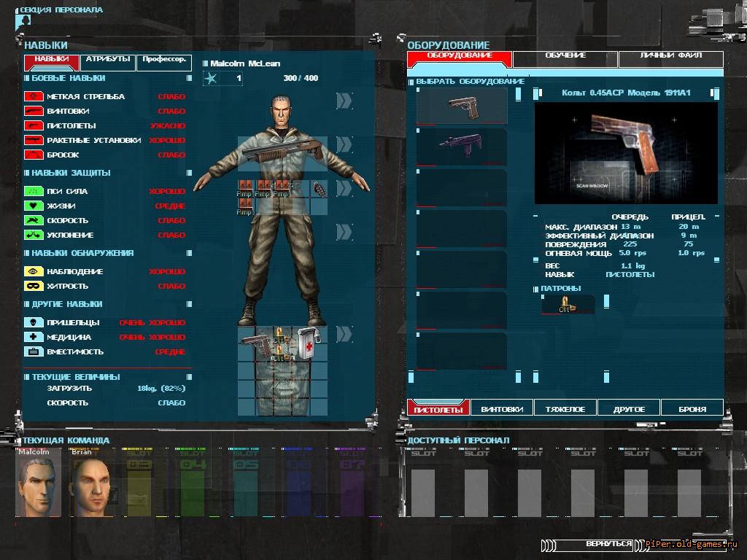Image resolution: width=747 pixels, height=560 pixels.
Task: Click the marksmanship skill icon (Меткая стрельба)
Action: tap(34, 96)
